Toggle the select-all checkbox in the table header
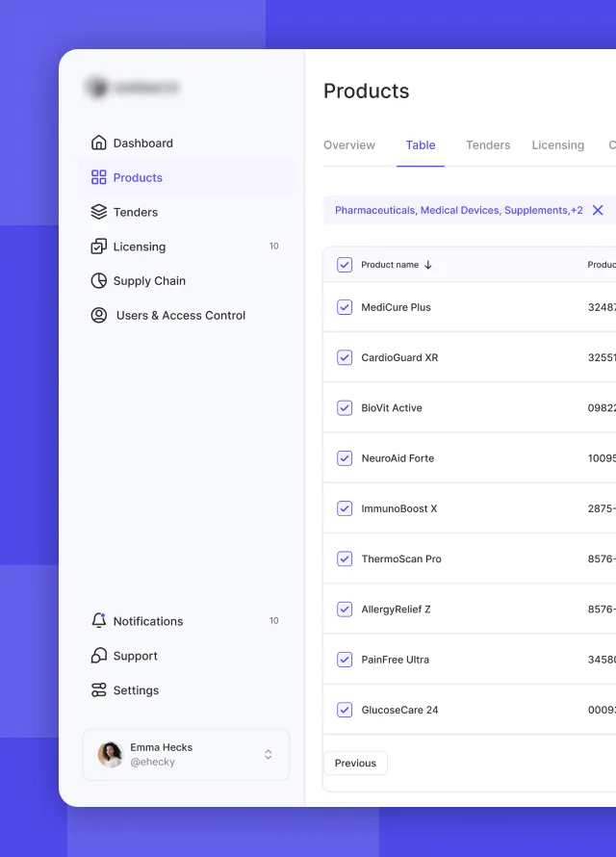The width and height of the screenshot is (616, 857). (x=345, y=265)
